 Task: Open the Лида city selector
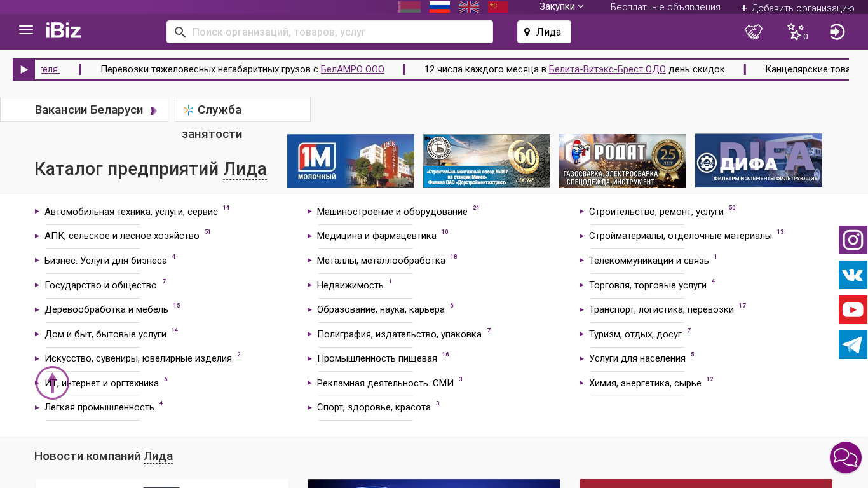click(x=544, y=32)
